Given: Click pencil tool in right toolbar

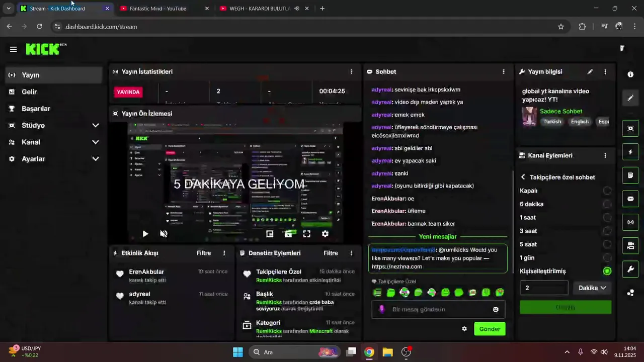Looking at the screenshot, I should click(x=630, y=98).
